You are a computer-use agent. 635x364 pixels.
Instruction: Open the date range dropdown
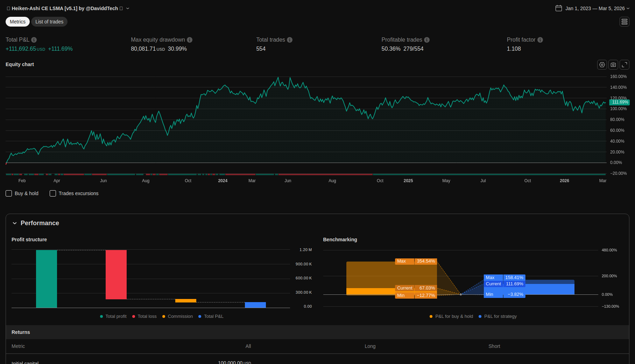tap(628, 8)
